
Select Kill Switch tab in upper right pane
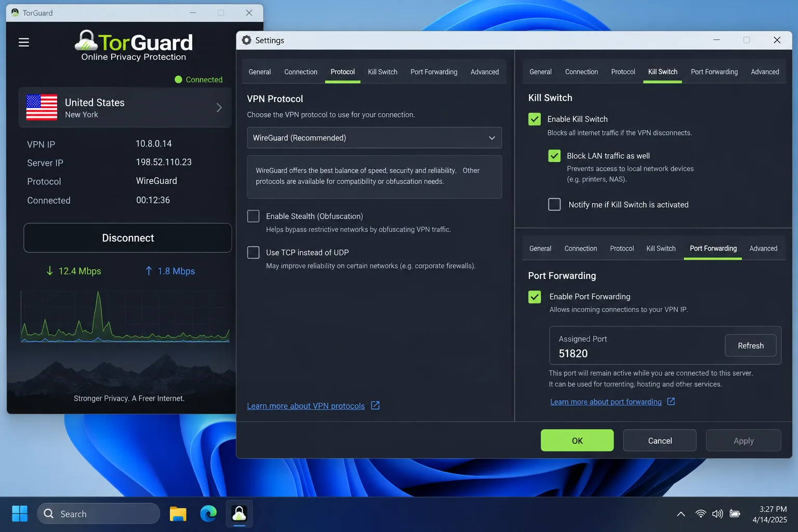pos(663,72)
